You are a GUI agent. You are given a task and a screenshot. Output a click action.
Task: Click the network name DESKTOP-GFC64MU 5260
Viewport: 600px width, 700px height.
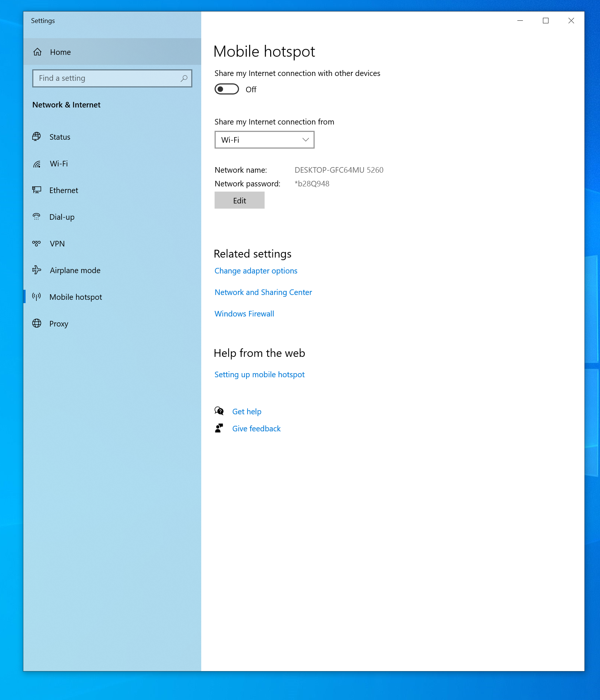click(x=339, y=170)
